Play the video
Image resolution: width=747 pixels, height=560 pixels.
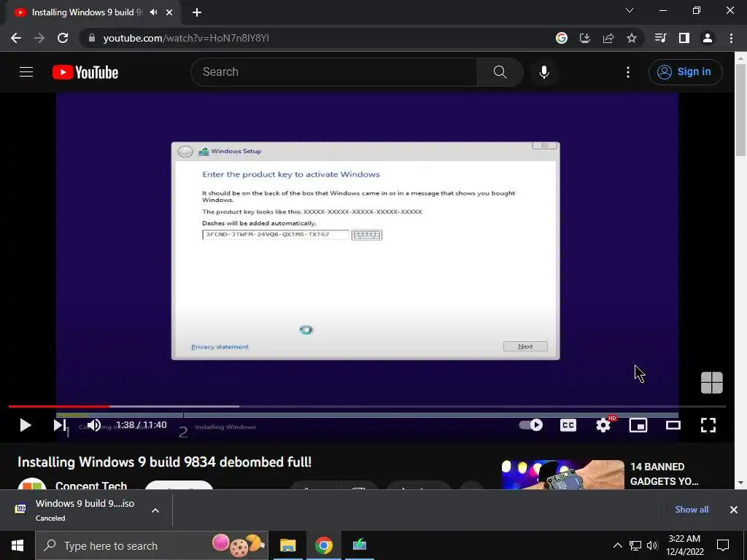pyautogui.click(x=25, y=425)
